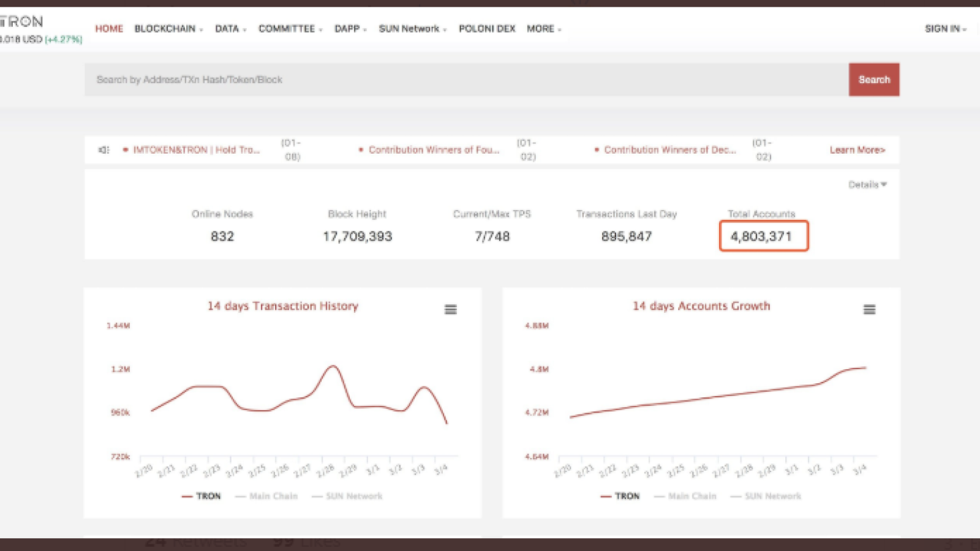
Task: Open Transaction History chart hamburger menu
Action: [451, 310]
